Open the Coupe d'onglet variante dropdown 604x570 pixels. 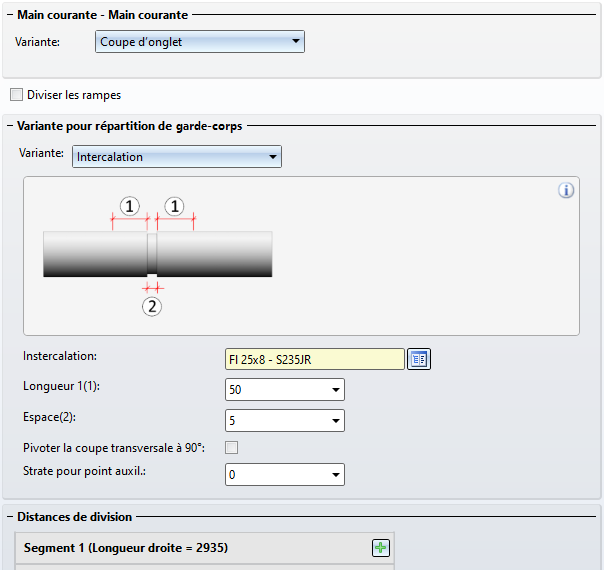[200, 42]
